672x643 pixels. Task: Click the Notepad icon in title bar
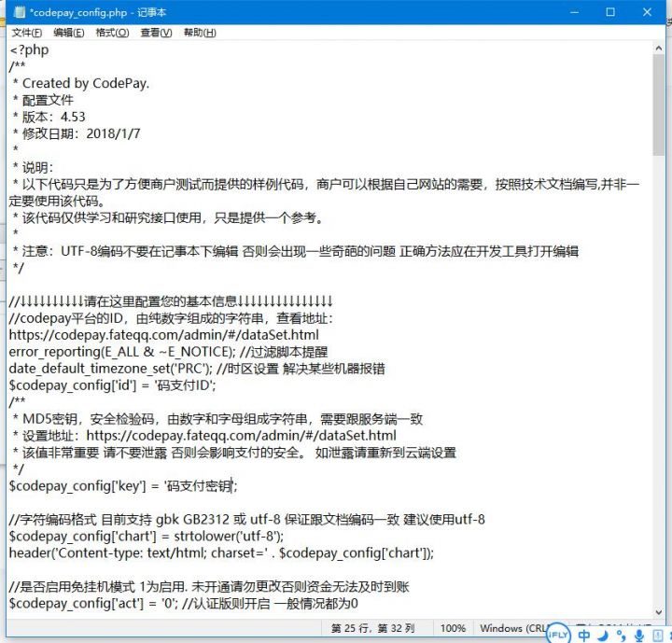pos(20,12)
